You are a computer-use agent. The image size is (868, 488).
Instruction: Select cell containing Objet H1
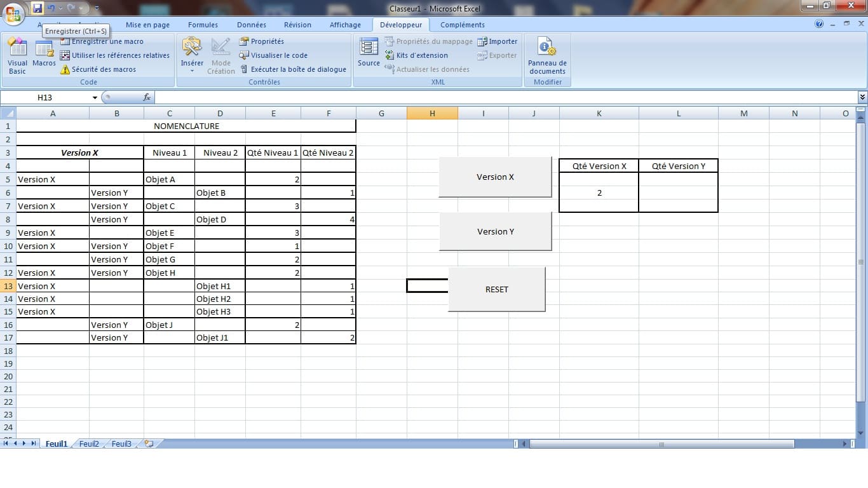click(220, 286)
